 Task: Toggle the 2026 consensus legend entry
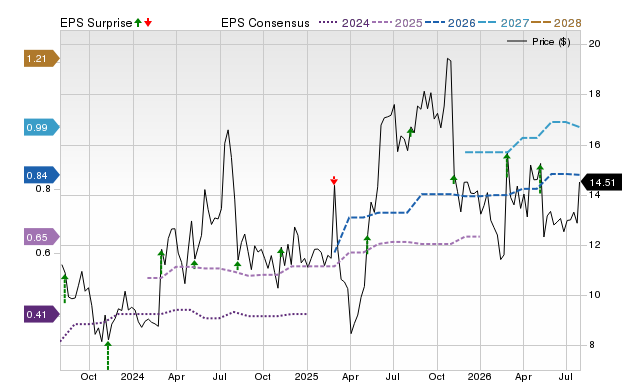450,23
